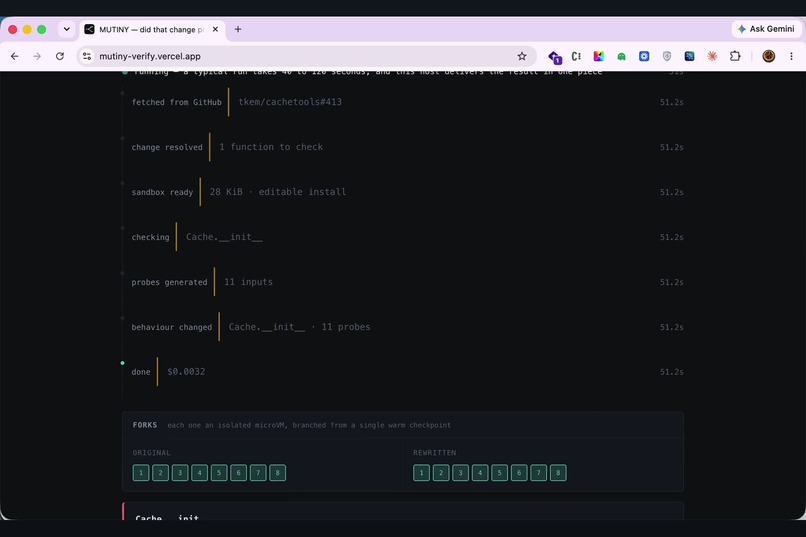This screenshot has height=537, width=806.
Task: Click "28 KiB · editable install" text
Action: tap(278, 192)
